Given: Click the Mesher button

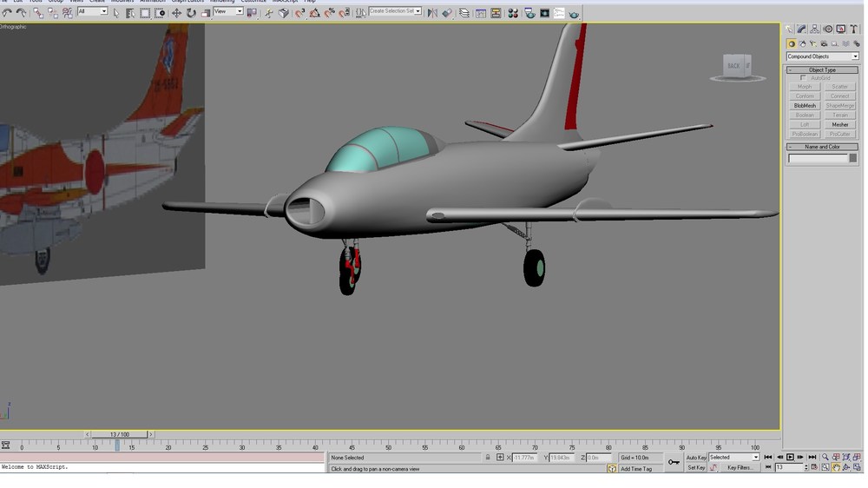Looking at the screenshot, I should [x=839, y=125].
